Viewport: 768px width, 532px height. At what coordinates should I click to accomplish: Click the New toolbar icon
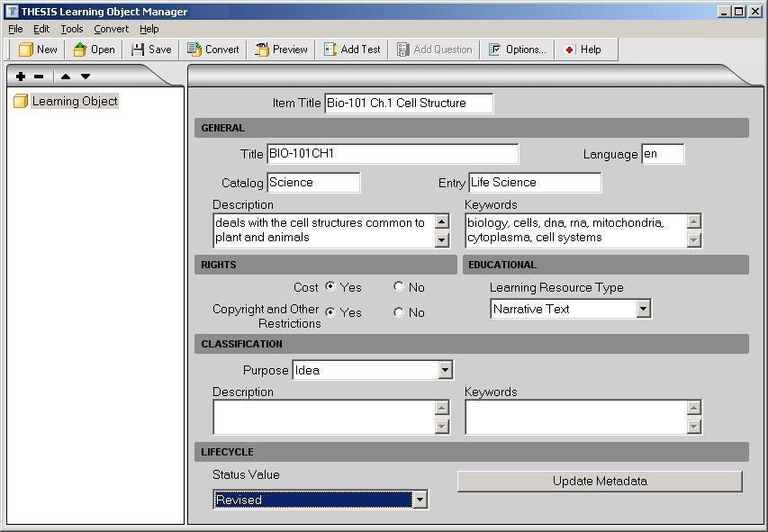(x=38, y=50)
